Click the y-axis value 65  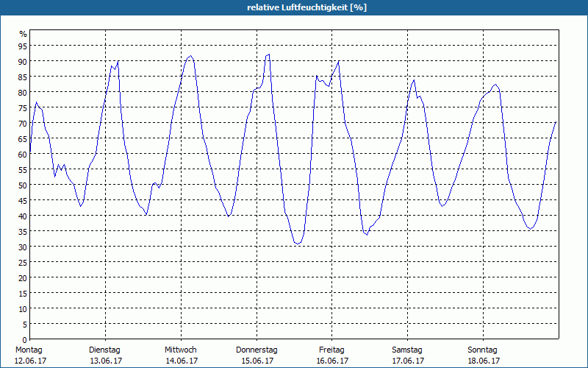coord(23,139)
